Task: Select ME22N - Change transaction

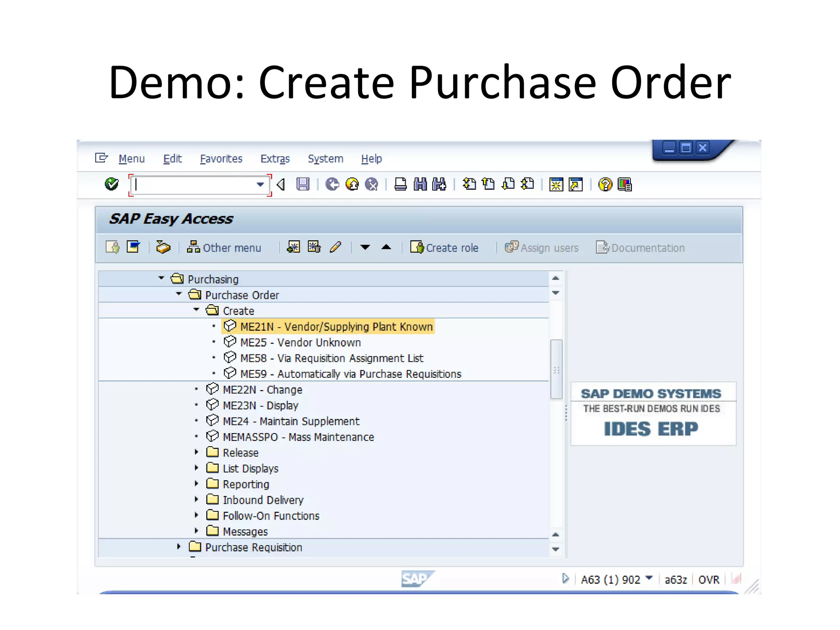Action: point(254,389)
